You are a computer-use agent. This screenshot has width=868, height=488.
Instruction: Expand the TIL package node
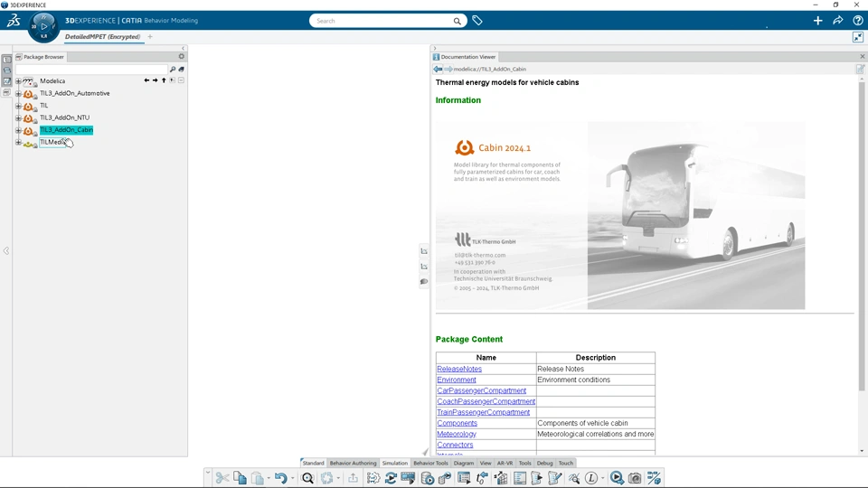click(x=18, y=106)
